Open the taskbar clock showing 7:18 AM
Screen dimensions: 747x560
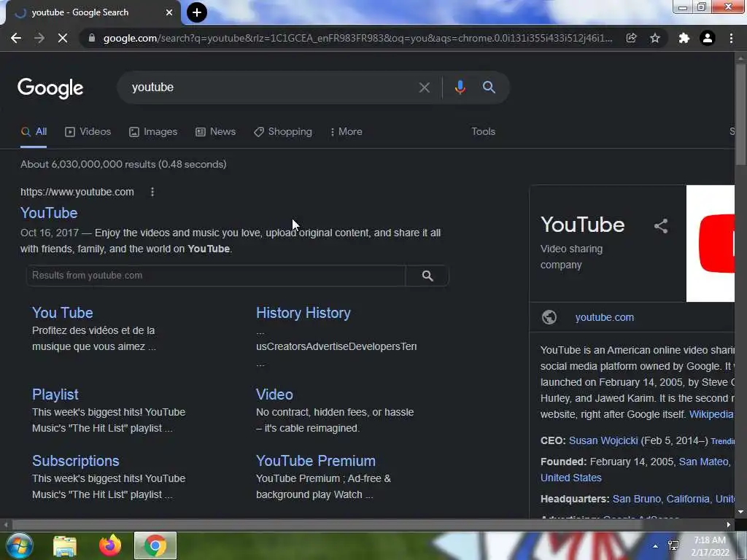click(x=710, y=546)
